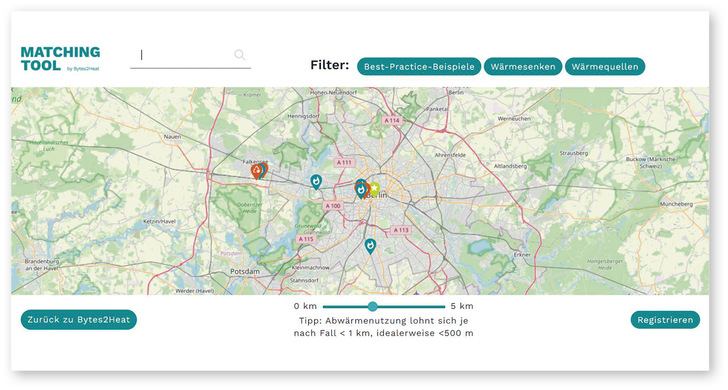Click the Zurück zu Bytes2Heat button
The height and width of the screenshot is (390, 728).
78,319
